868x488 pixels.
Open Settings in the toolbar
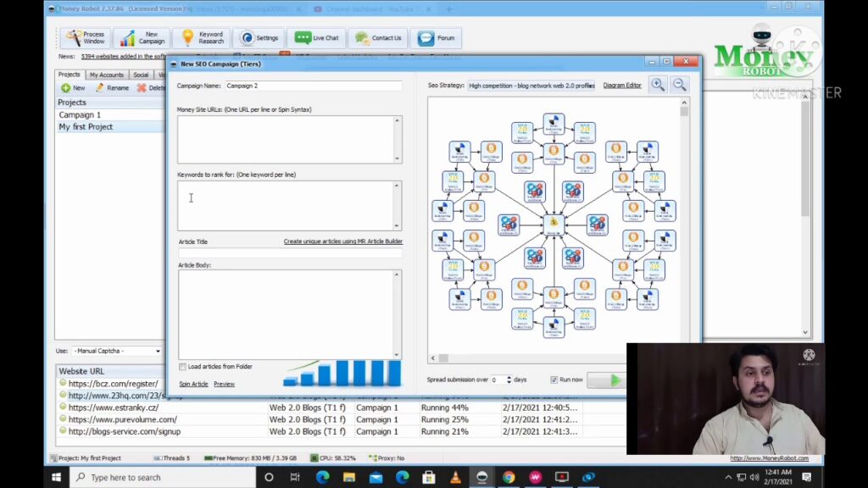coord(259,37)
